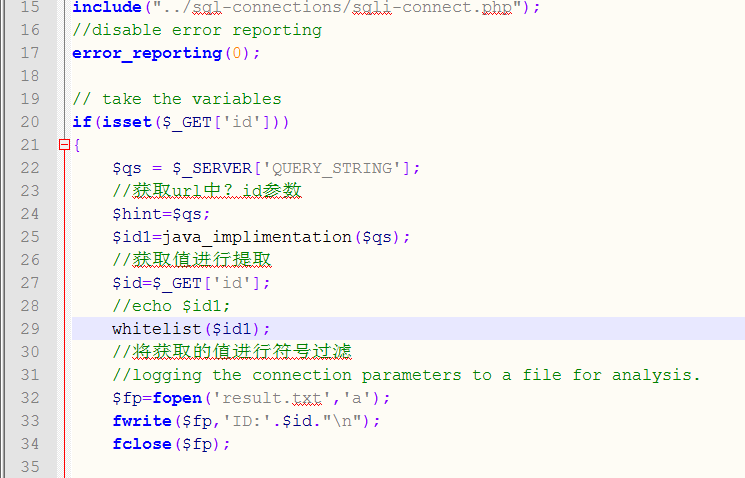Click the '// take the variables' comment

click(176, 99)
